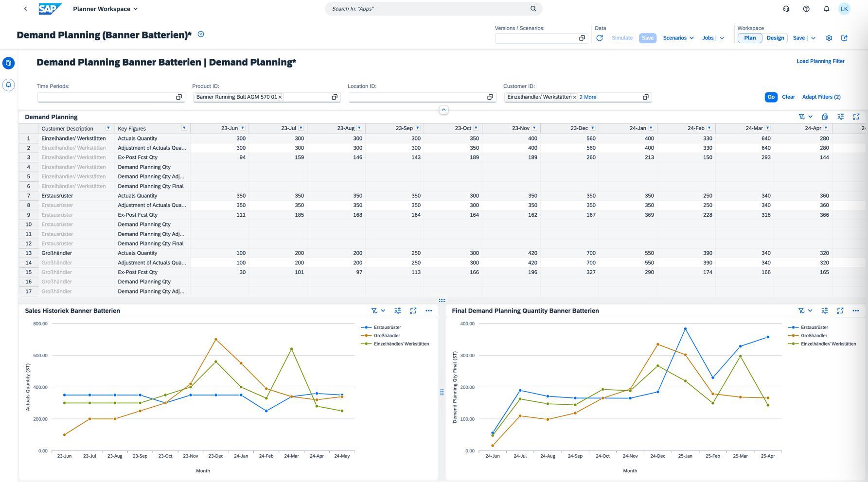Open the Scenarios dropdown
868x482 pixels.
678,38
